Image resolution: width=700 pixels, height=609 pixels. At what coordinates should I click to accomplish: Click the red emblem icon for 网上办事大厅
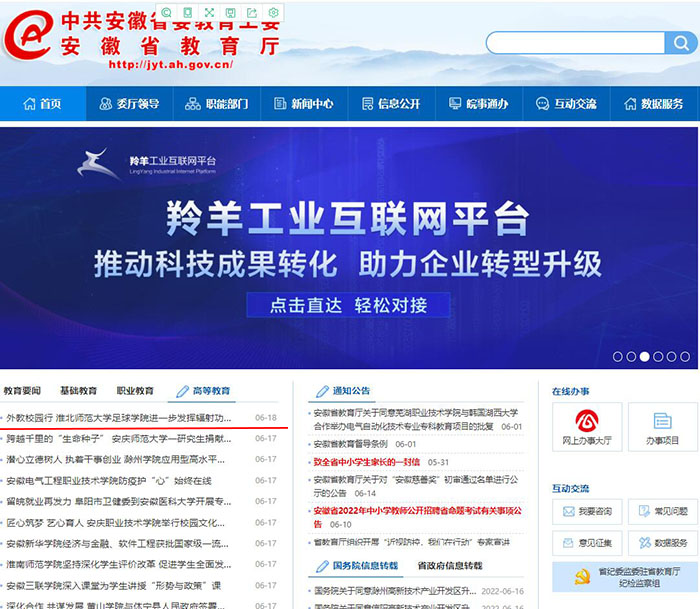click(x=587, y=421)
